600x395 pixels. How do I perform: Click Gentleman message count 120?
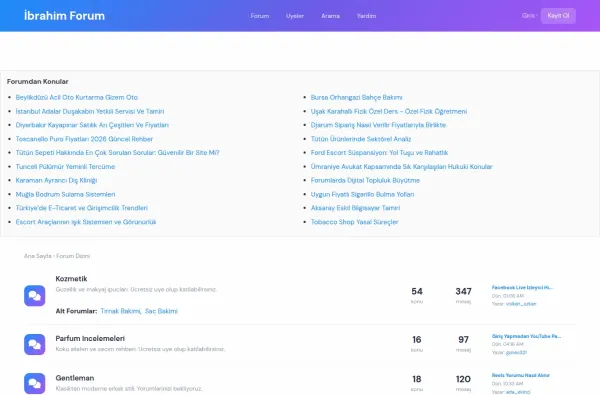point(463,379)
